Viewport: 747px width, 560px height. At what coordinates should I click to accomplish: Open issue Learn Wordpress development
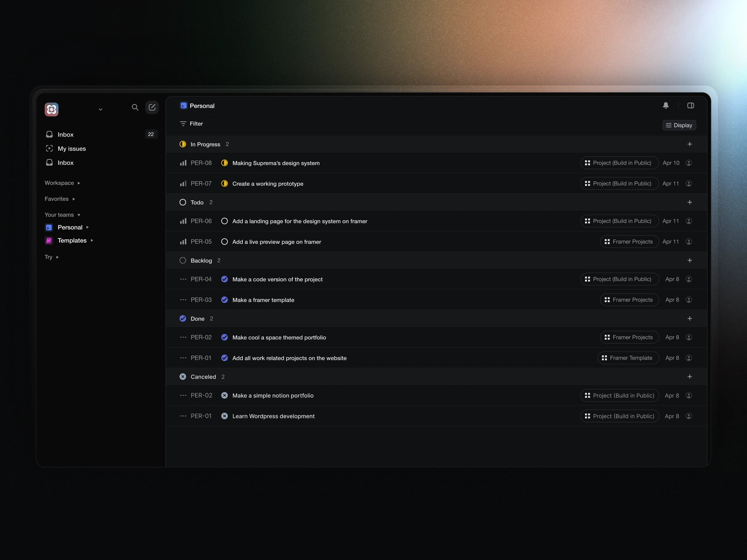273,416
